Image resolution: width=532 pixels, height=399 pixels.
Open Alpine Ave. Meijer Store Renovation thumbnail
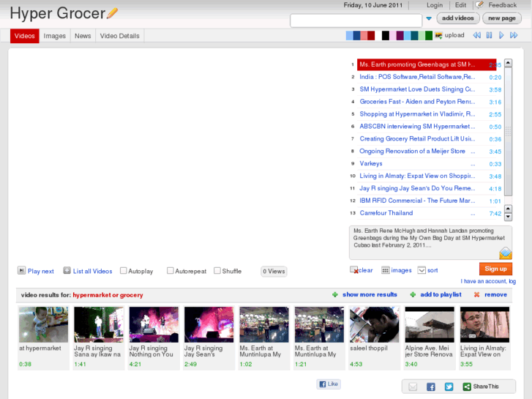tap(430, 324)
